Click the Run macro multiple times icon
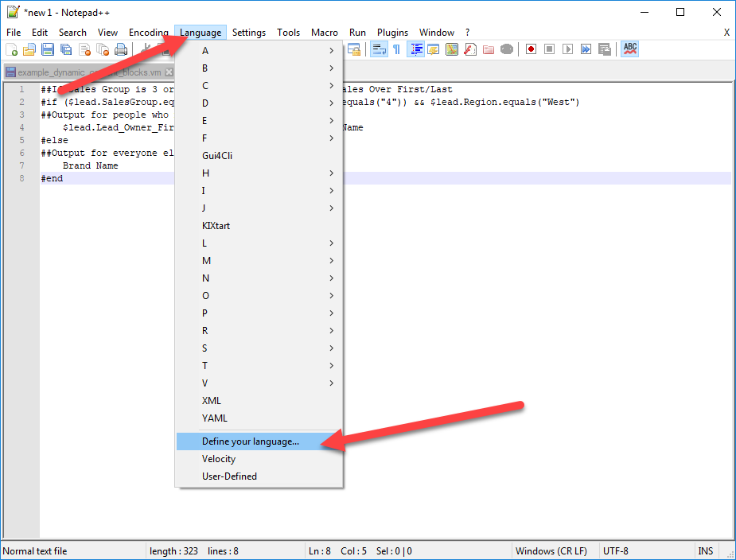Image resolution: width=736 pixels, height=560 pixels. point(586,49)
